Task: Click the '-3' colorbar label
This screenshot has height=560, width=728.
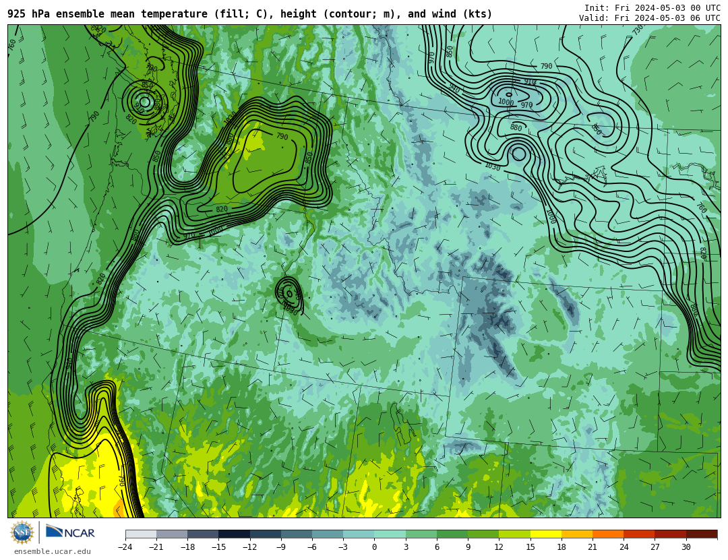Action: pos(342,547)
